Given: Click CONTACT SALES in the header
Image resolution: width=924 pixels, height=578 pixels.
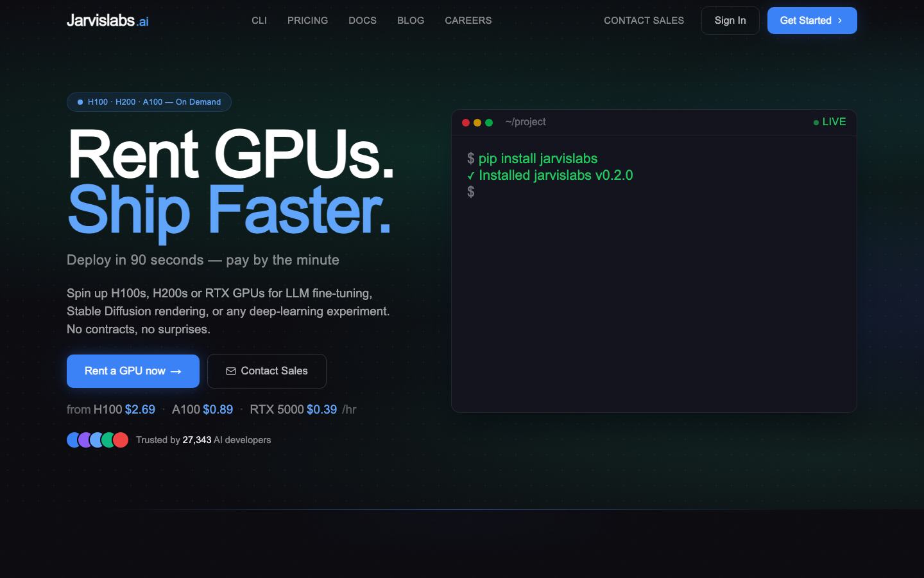Looking at the screenshot, I should coord(644,21).
